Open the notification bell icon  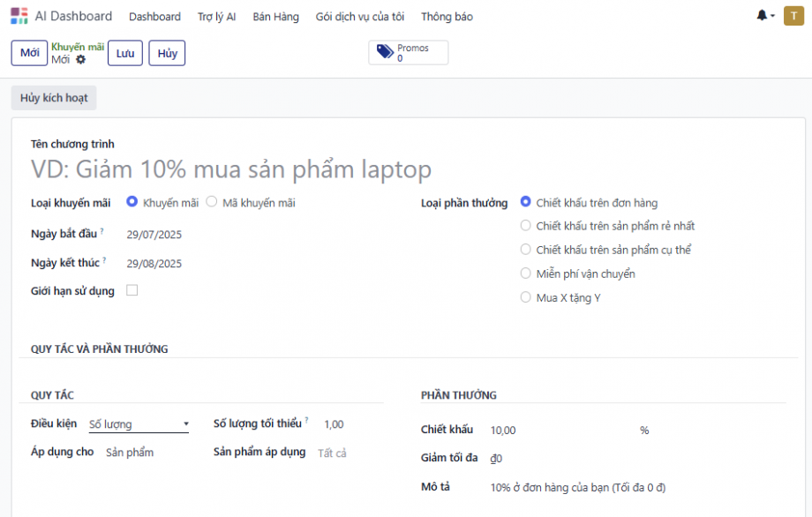(x=762, y=16)
